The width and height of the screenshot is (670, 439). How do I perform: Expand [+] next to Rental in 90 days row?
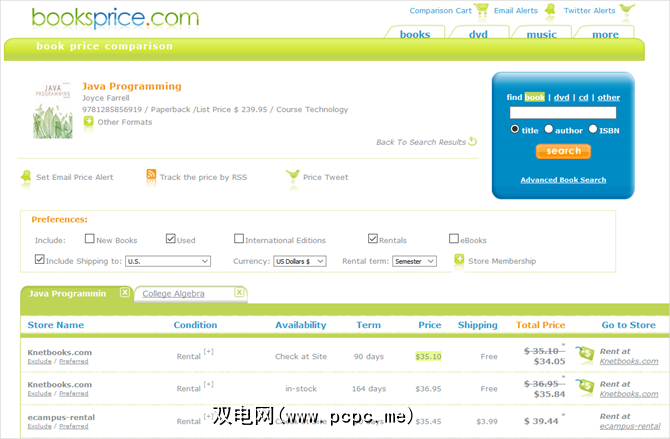tap(209, 352)
